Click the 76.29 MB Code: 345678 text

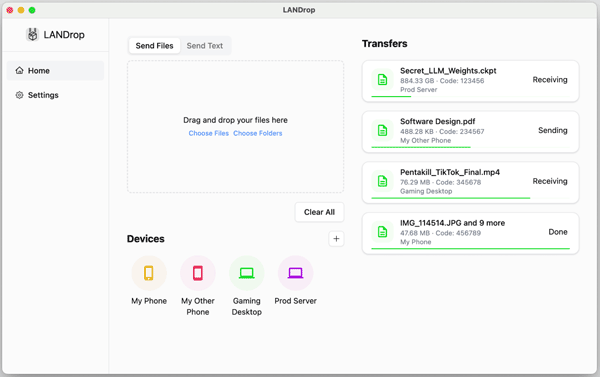tap(440, 182)
